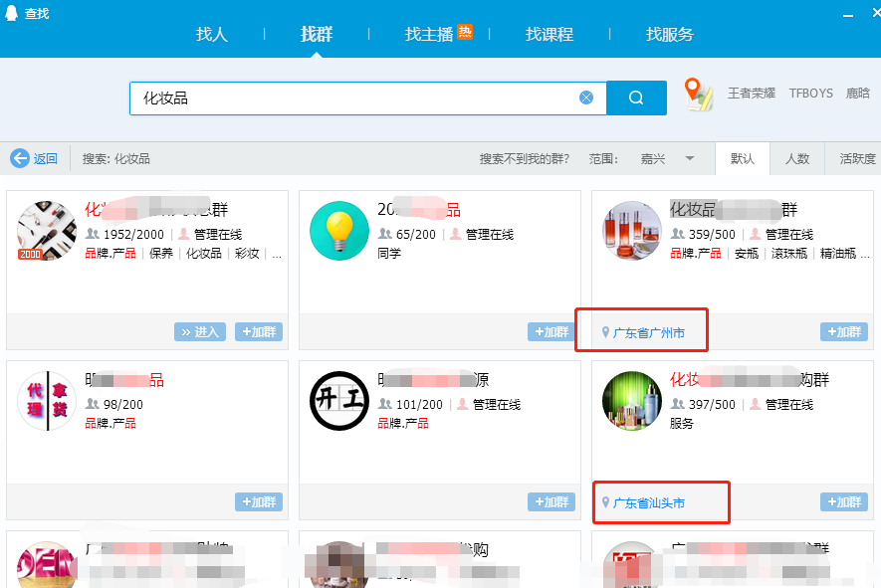
Task: Click the 王者荣耀 hot search keyword
Action: 751,93
